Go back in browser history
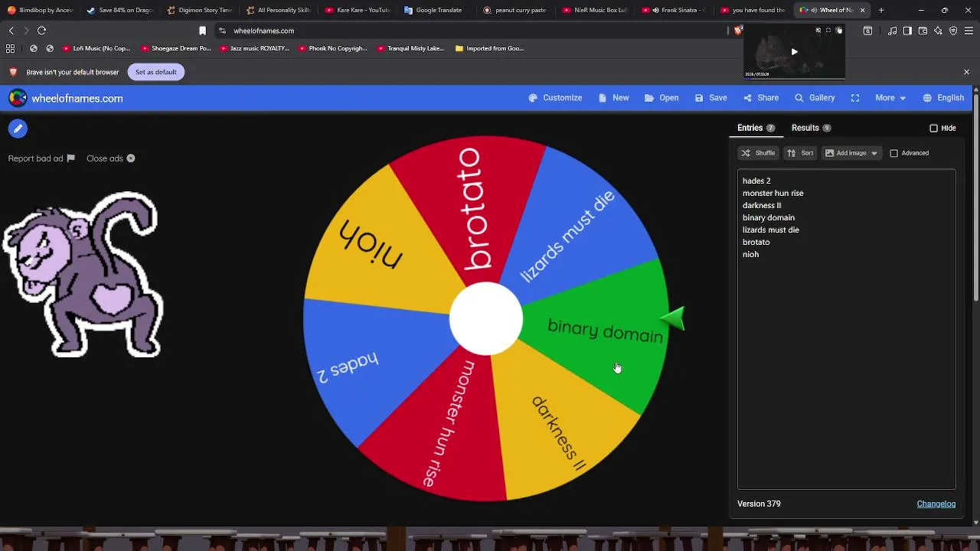 tap(11, 31)
